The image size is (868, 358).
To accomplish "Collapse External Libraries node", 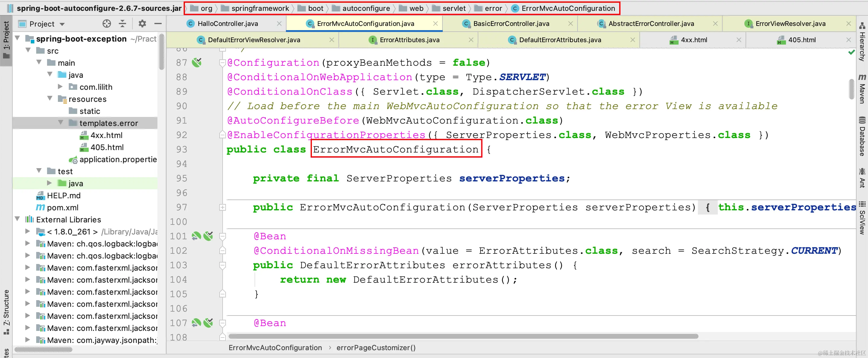I will click(17, 219).
